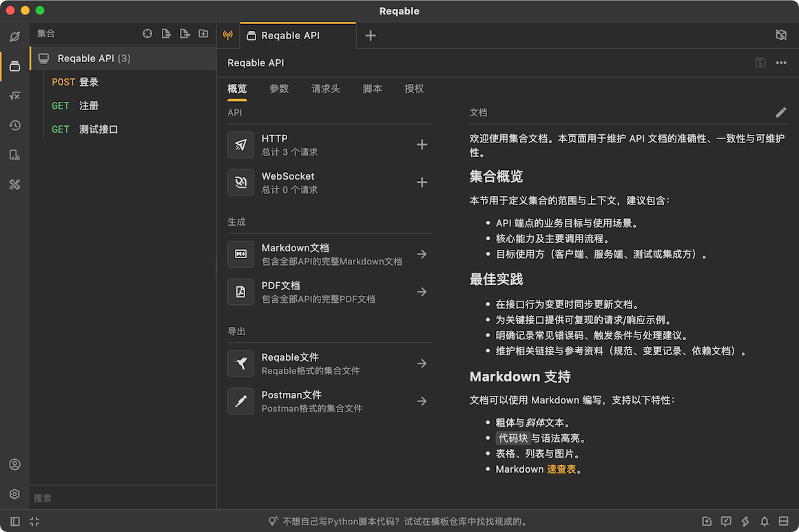
Task: Click the HTTP paper plane icon
Action: pyautogui.click(x=240, y=145)
